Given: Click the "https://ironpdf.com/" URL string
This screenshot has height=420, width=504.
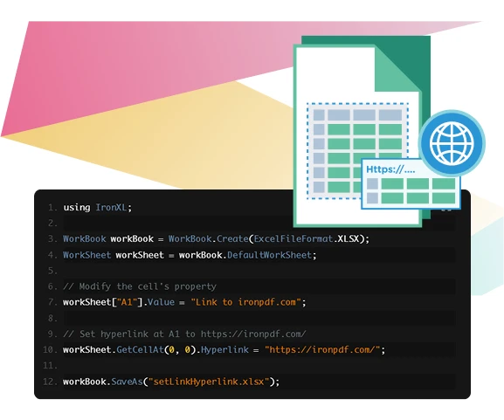Looking at the screenshot, I should point(322,349).
